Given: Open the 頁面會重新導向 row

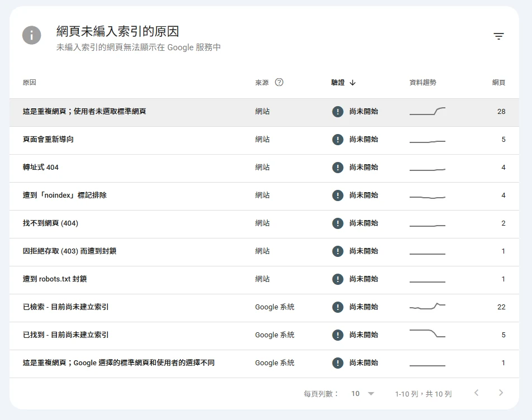Looking at the screenshot, I should (264, 141).
